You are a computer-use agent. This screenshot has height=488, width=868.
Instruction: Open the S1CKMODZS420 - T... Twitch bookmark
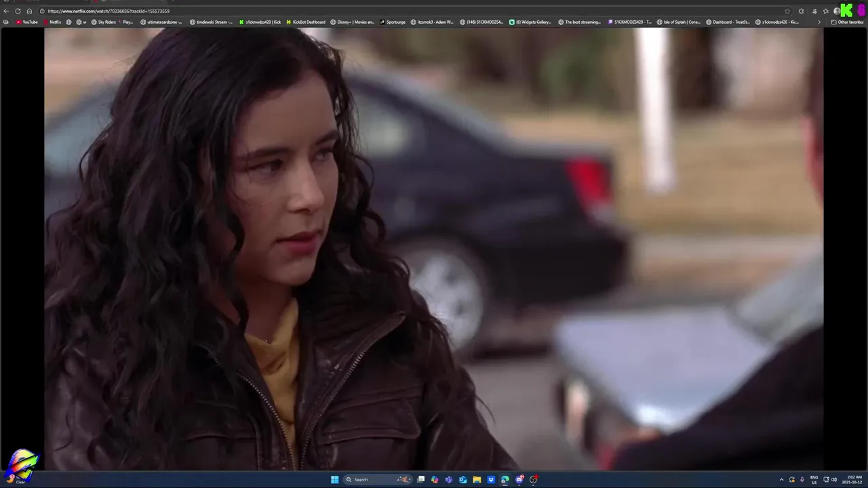click(630, 22)
